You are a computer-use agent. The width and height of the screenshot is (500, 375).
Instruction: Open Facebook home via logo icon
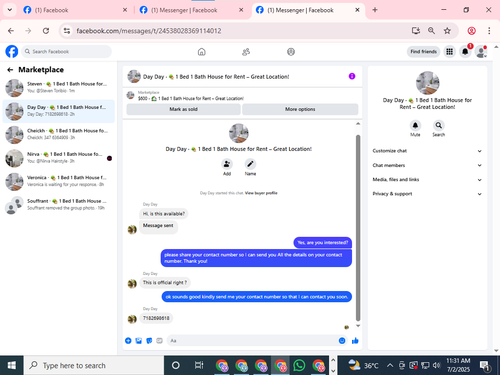point(12,52)
